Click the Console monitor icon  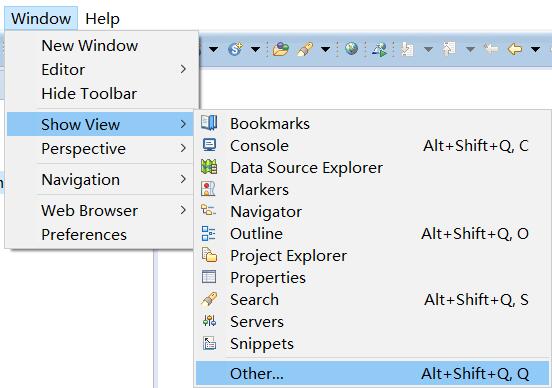[209, 145]
